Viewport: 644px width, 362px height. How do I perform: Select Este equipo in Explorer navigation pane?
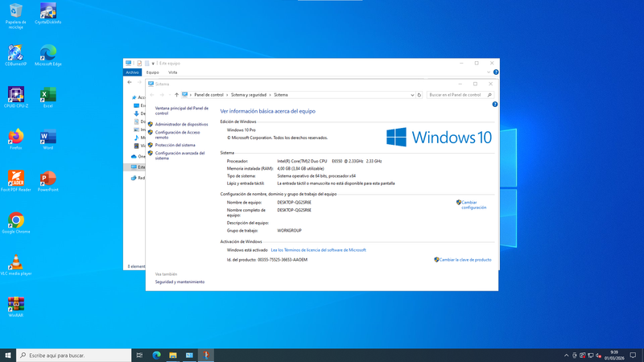[137, 167]
